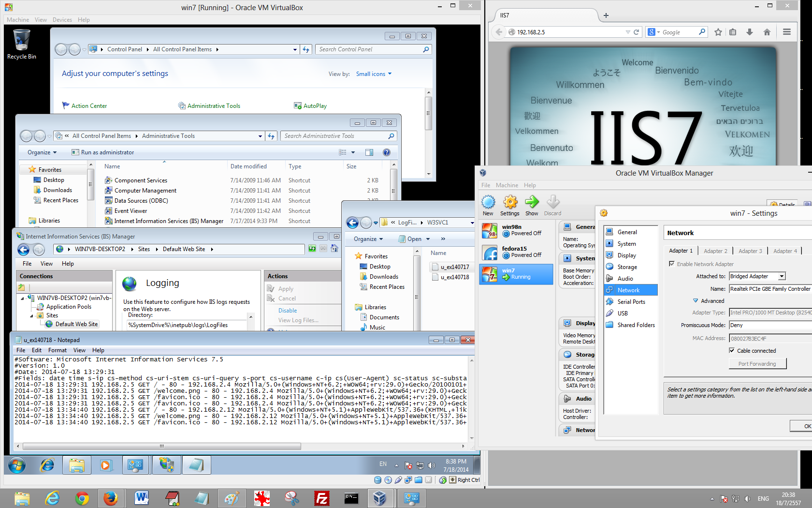Click Firefox bookmark star icon
Image resolution: width=812 pixels, height=508 pixels.
(718, 32)
